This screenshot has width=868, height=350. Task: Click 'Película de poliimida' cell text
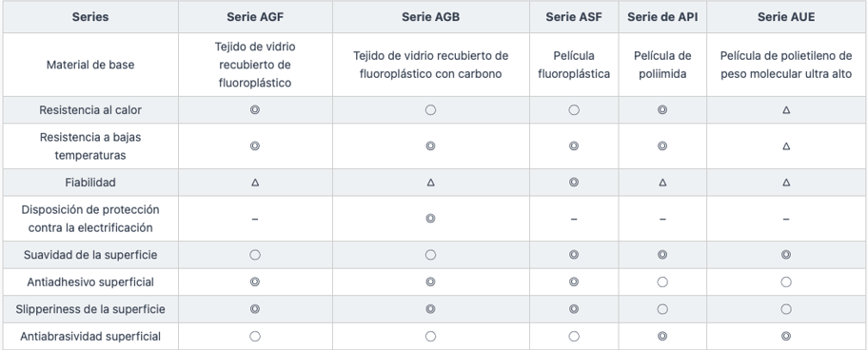(x=662, y=65)
